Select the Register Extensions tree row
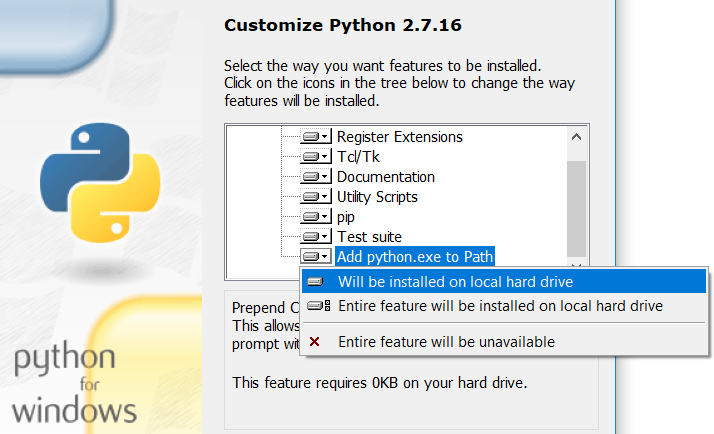714x434 pixels. point(399,137)
